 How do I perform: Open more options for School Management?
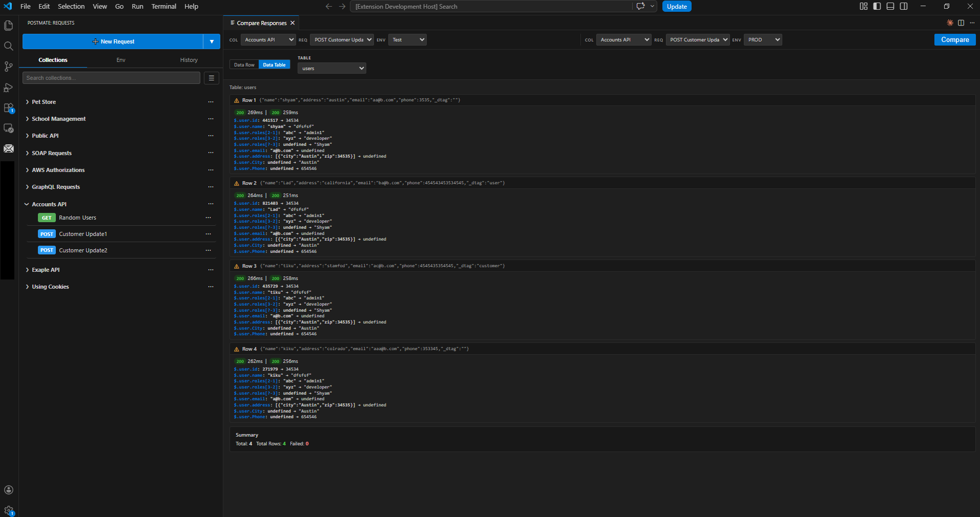[x=211, y=119]
